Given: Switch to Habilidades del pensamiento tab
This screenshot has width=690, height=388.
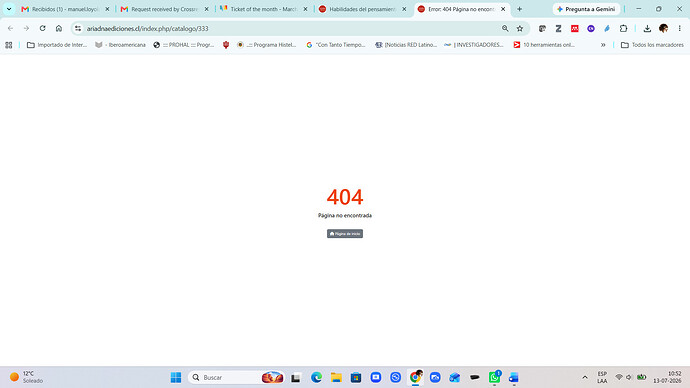Looking at the screenshot, I should [362, 9].
